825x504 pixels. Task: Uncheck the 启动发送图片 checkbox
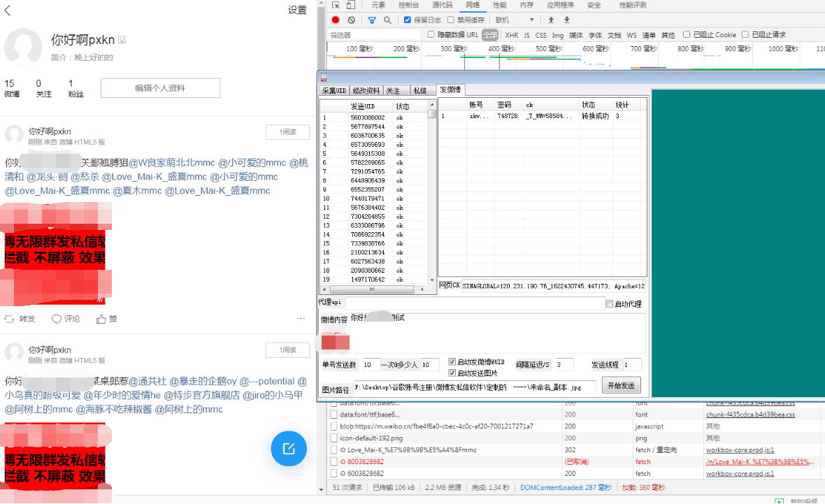(452, 373)
